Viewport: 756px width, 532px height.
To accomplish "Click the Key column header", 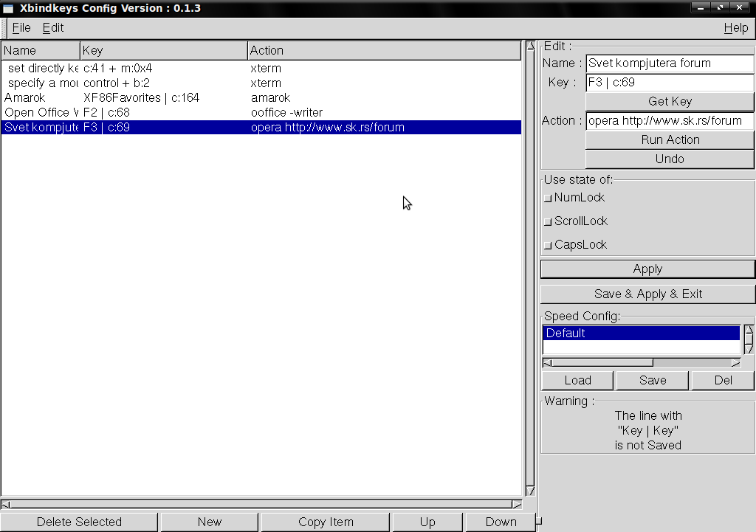I will click(162, 50).
